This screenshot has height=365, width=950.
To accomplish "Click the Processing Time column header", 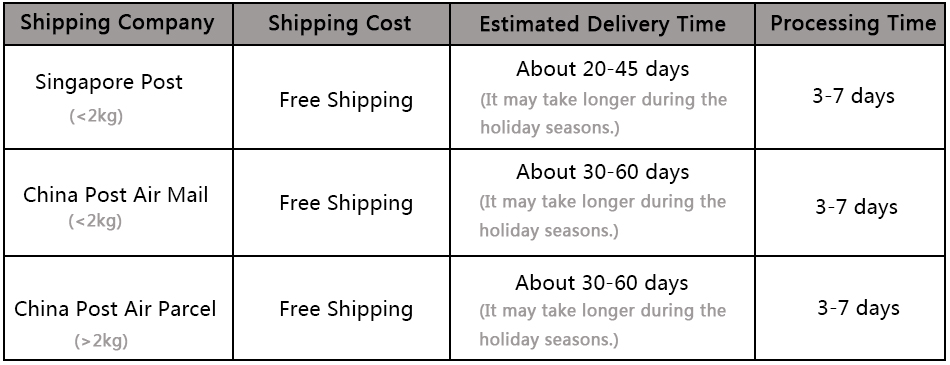I will 853,24.
